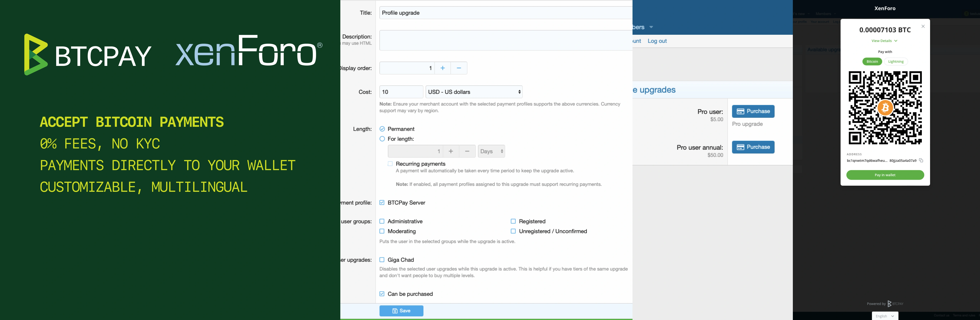Expand View Details on the invoice
The height and width of the screenshot is (320, 980).
[x=884, y=40]
